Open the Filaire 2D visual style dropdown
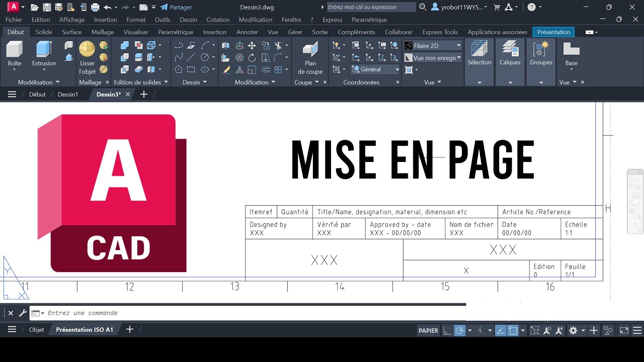This screenshot has width=644, height=362. click(433, 45)
